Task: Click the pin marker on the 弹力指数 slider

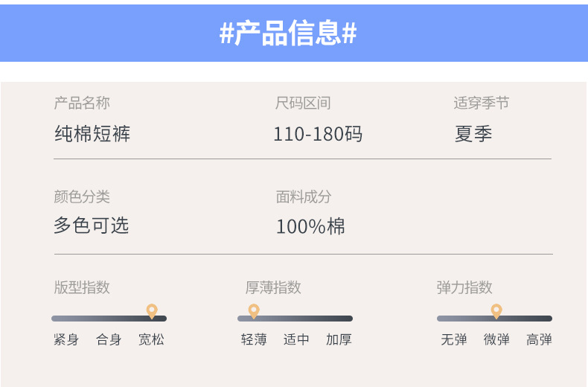Action: [x=496, y=310]
